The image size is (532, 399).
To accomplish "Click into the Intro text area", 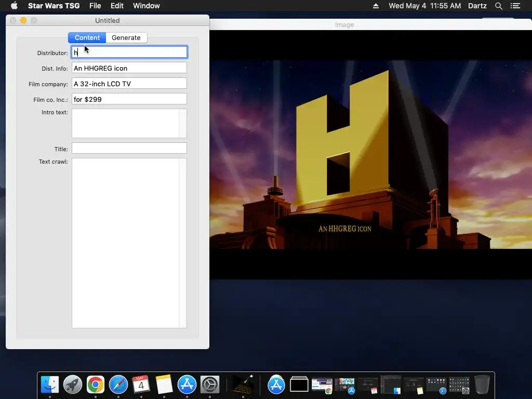I will pyautogui.click(x=125, y=123).
